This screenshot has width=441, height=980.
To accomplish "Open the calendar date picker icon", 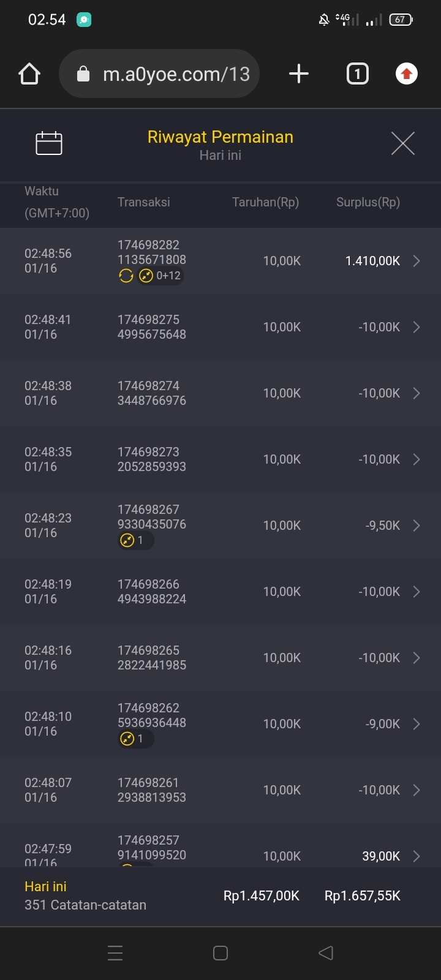I will [x=49, y=143].
